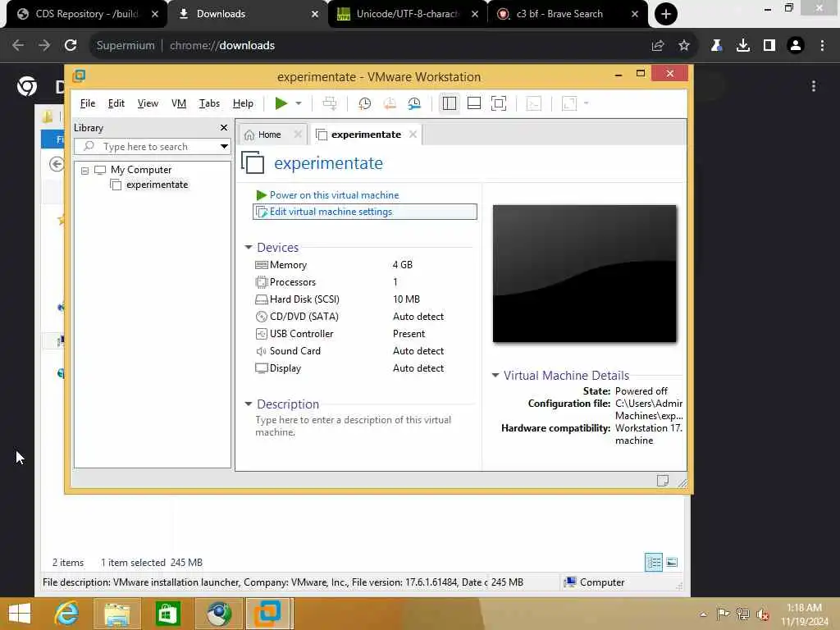Collapse the My Computer tree node
The width and height of the screenshot is (840, 630).
coord(84,171)
